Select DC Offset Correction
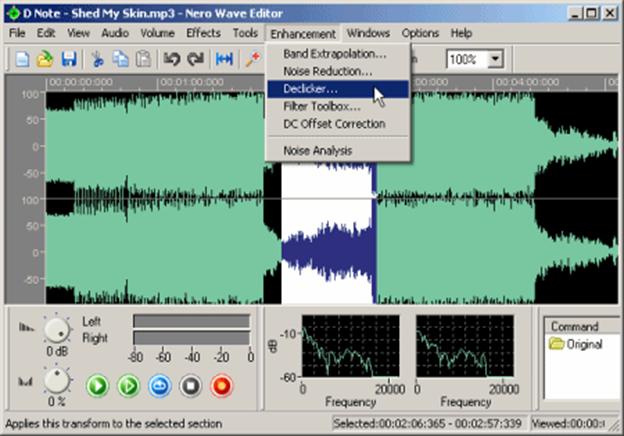The width and height of the screenshot is (624, 436). pos(338,124)
